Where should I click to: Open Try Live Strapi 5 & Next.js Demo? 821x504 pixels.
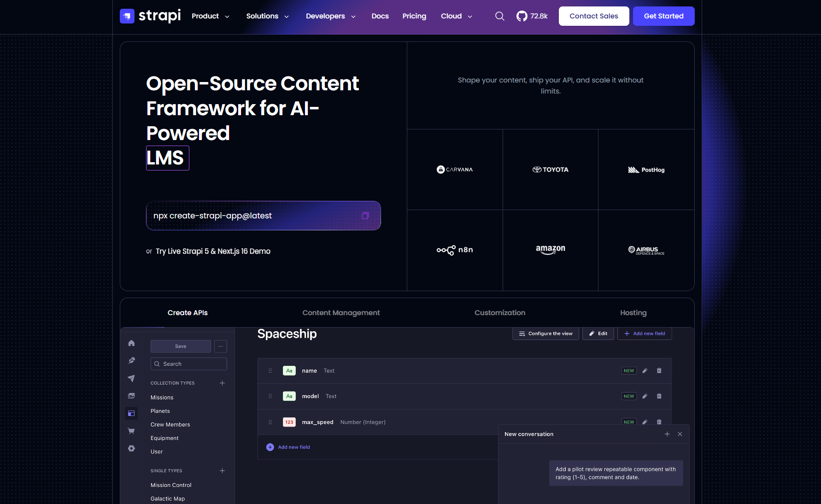(x=213, y=251)
